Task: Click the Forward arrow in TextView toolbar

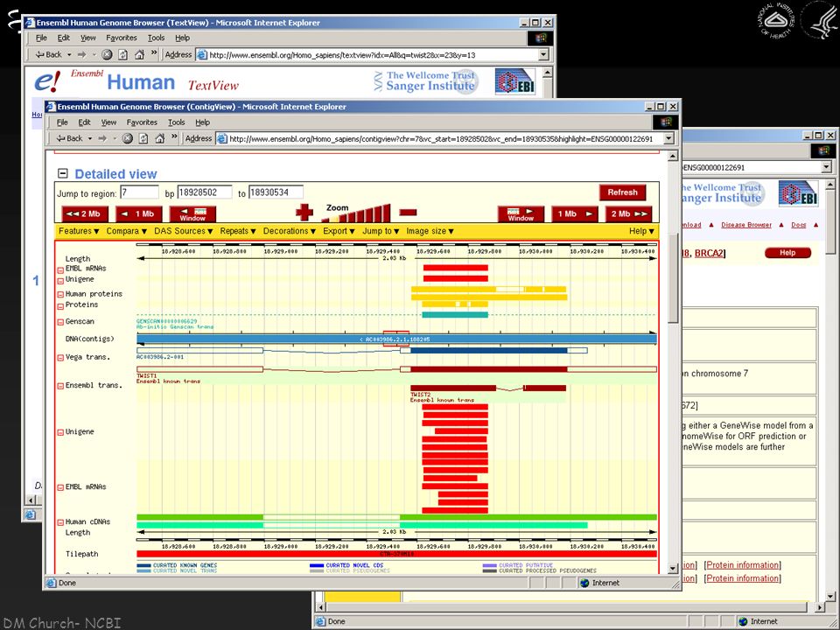Action: pyautogui.click(x=81, y=54)
